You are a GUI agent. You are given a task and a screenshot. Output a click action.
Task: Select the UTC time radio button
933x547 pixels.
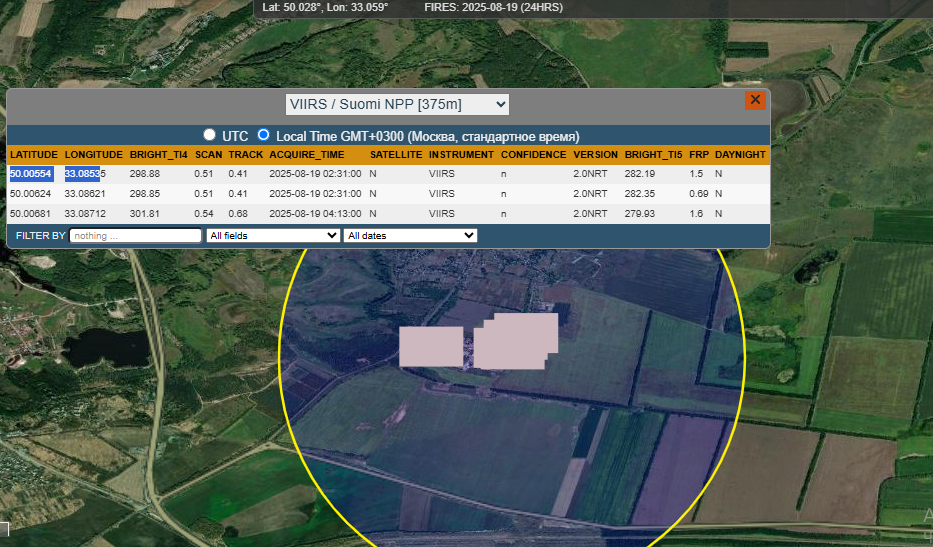pos(209,135)
